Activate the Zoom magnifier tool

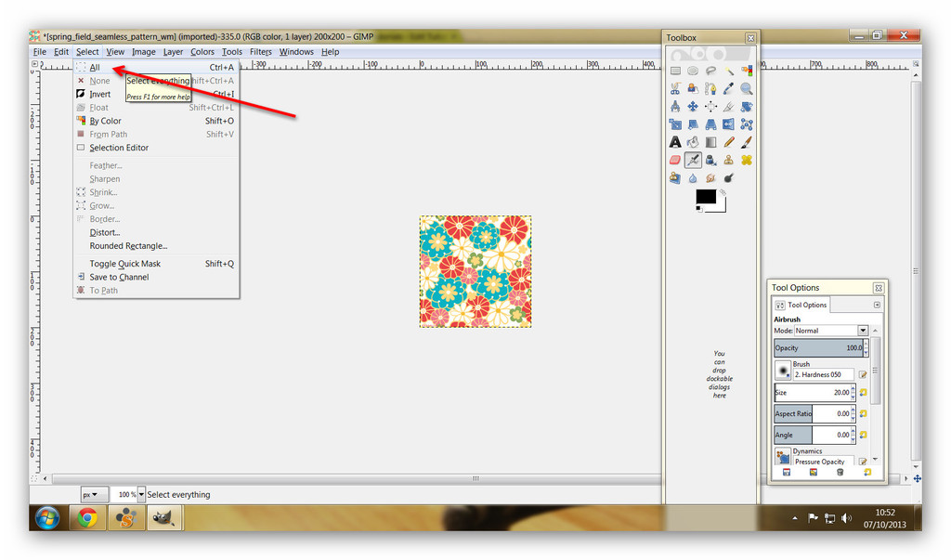(x=747, y=88)
